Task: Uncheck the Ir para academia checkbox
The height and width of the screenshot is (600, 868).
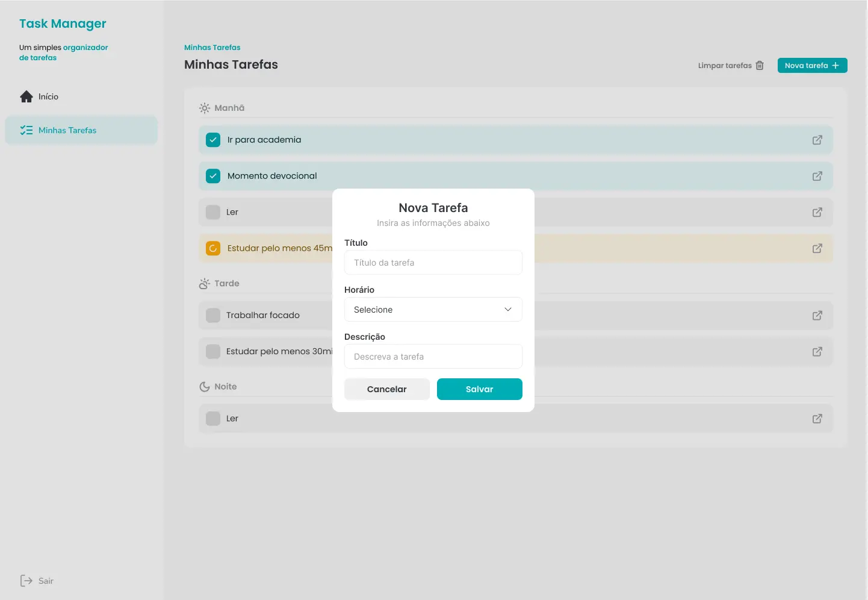Action: 213,140
